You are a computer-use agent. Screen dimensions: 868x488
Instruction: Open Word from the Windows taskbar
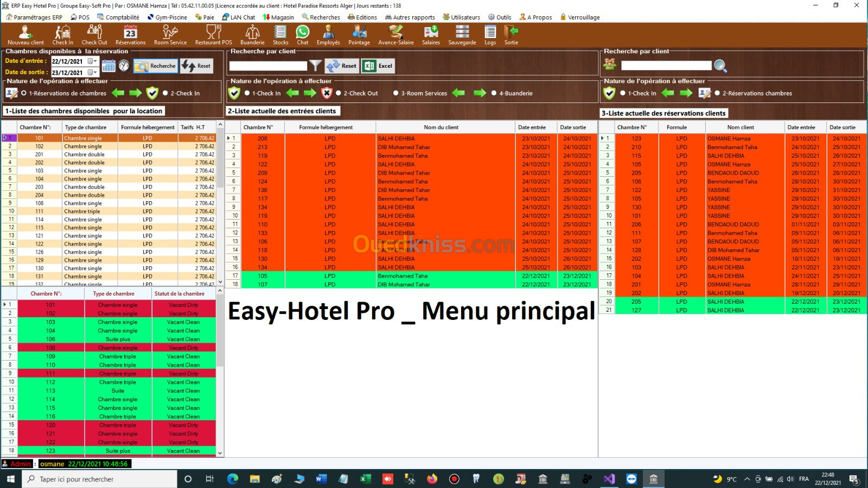321,479
